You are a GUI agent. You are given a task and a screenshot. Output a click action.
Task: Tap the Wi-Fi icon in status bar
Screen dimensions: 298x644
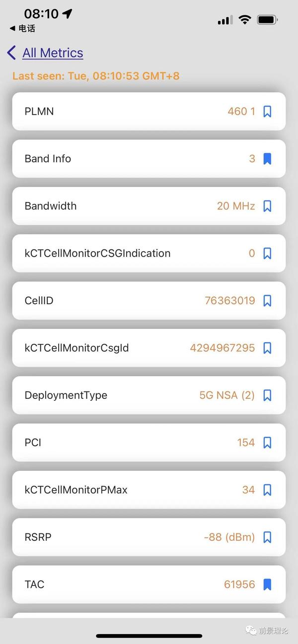[244, 19]
